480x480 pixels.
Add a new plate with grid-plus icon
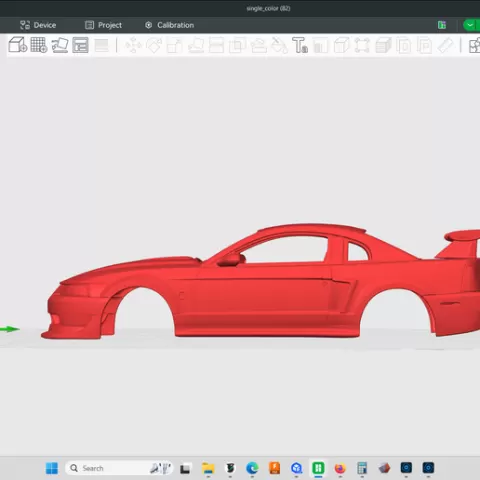(39, 45)
